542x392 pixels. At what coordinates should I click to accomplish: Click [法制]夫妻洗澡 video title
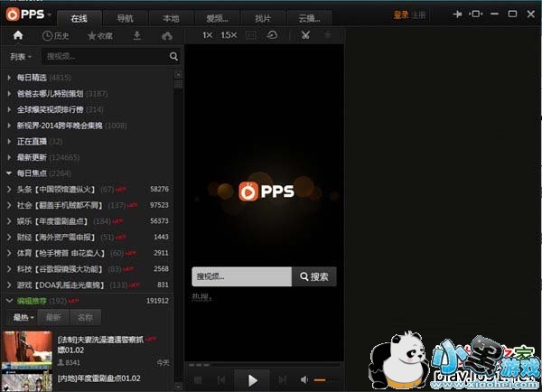pos(100,345)
